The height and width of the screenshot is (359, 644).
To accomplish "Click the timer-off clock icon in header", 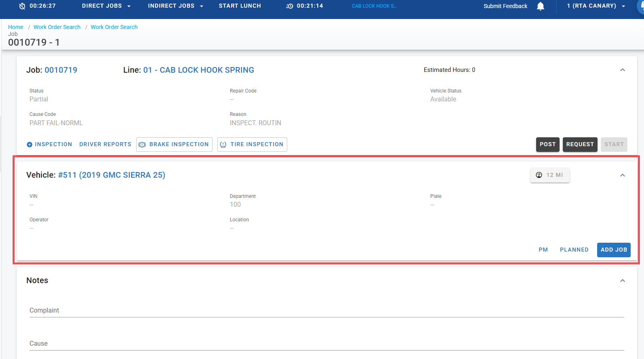I will (22, 6).
